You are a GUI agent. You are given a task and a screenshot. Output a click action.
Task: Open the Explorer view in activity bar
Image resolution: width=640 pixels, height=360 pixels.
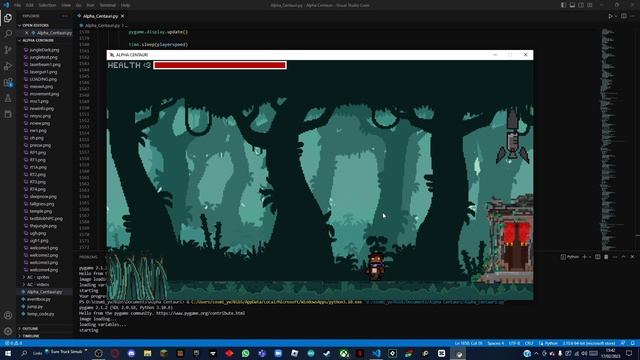[x=8, y=18]
